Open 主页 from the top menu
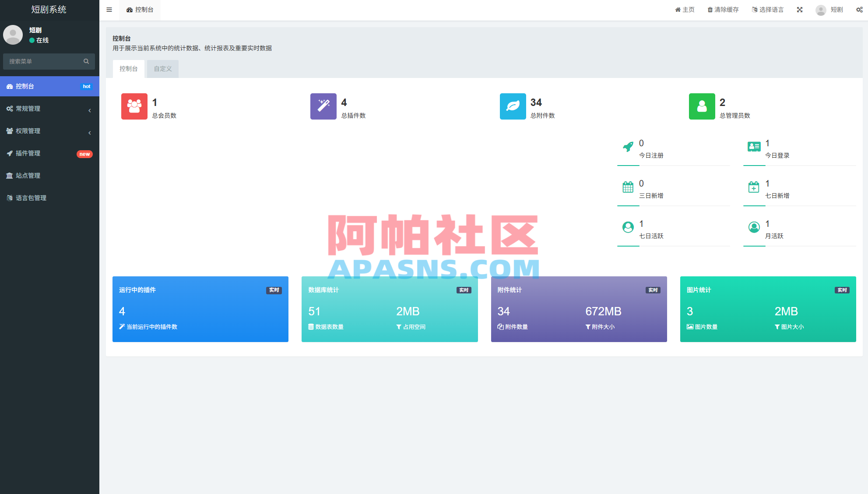Image resolution: width=868 pixels, height=494 pixels. (x=684, y=9)
